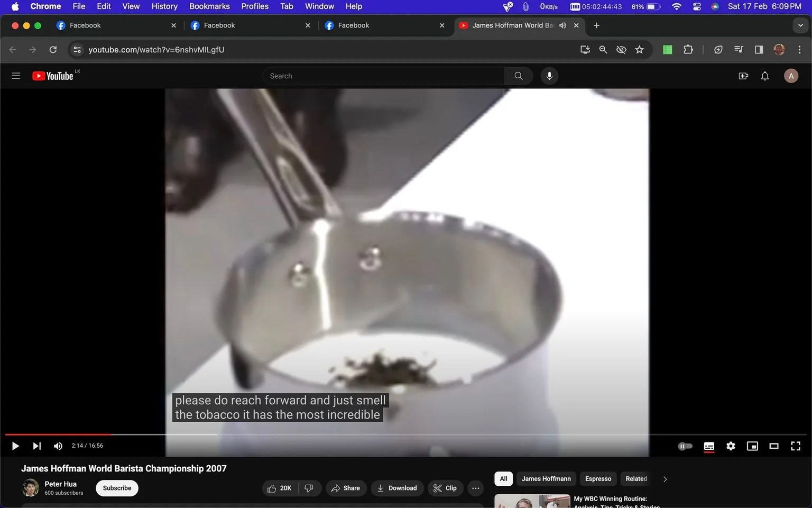This screenshot has height=508, width=812.
Task: Start voice search with the microphone
Action: tap(549, 76)
